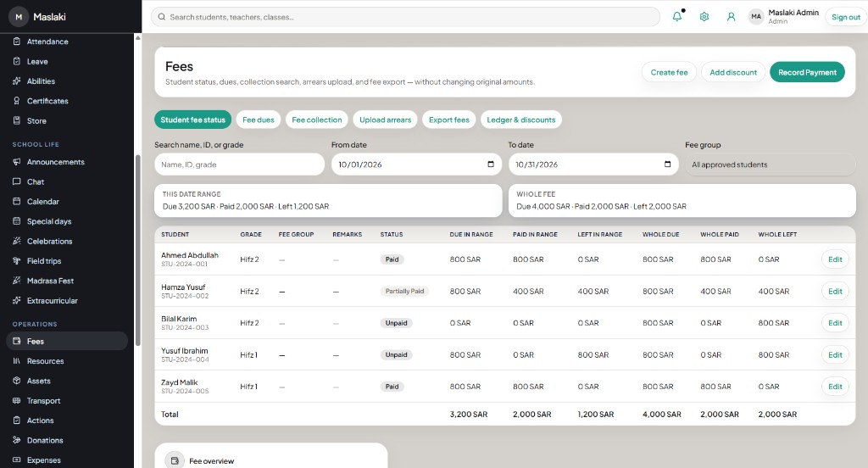Edit Zayd Malik's fee row
The width and height of the screenshot is (868, 468).
click(x=835, y=387)
